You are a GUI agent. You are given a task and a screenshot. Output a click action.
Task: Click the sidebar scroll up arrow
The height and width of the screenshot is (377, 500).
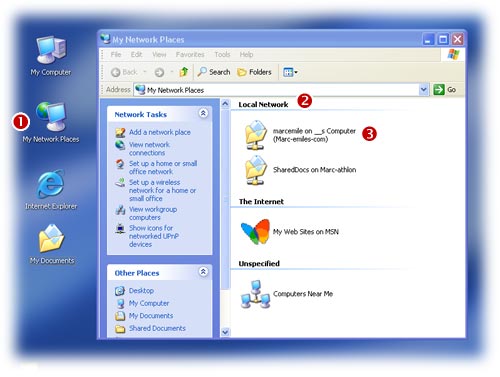coord(225,104)
